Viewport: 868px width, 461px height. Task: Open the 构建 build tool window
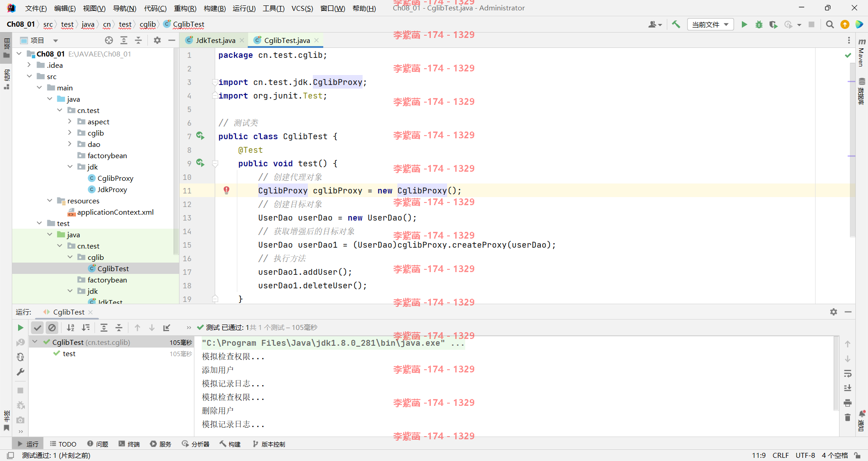(x=230, y=444)
